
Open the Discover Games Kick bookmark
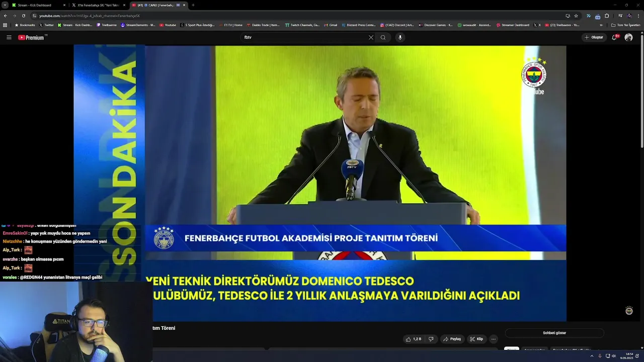(436, 25)
